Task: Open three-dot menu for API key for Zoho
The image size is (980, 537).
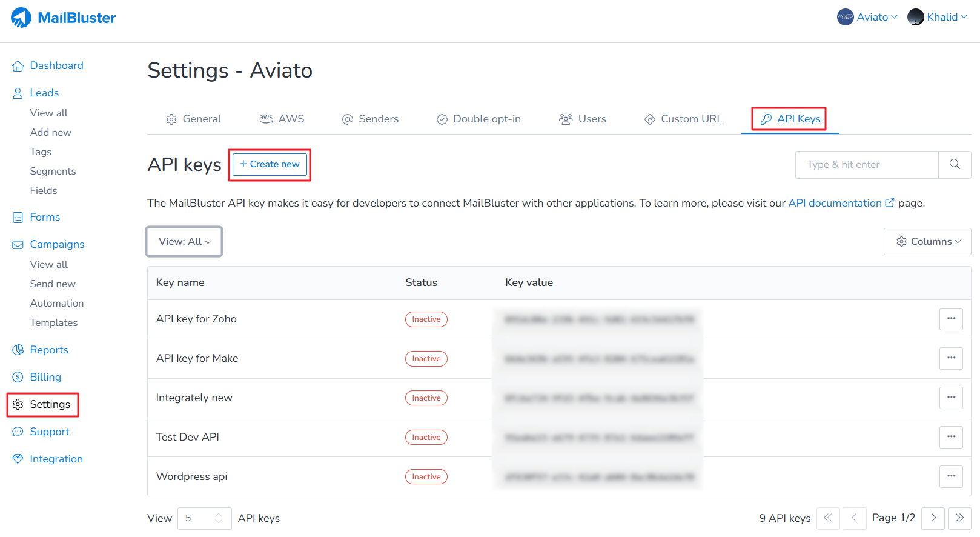Action: pos(951,319)
